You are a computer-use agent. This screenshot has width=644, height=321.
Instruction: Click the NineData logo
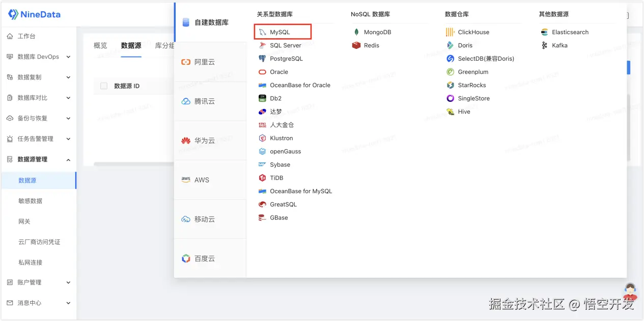[x=34, y=14]
